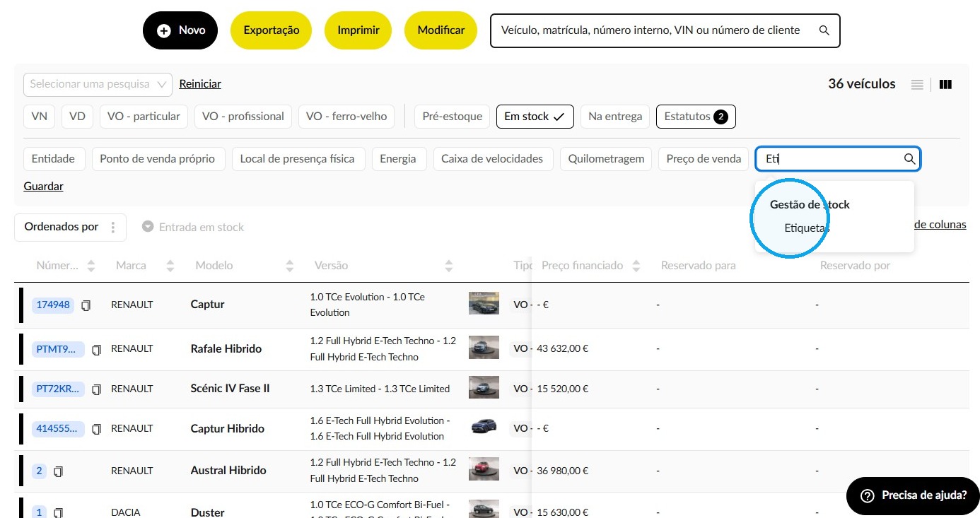Click magnifier icon in filter search field
This screenshot has width=980, height=518.
pos(910,159)
